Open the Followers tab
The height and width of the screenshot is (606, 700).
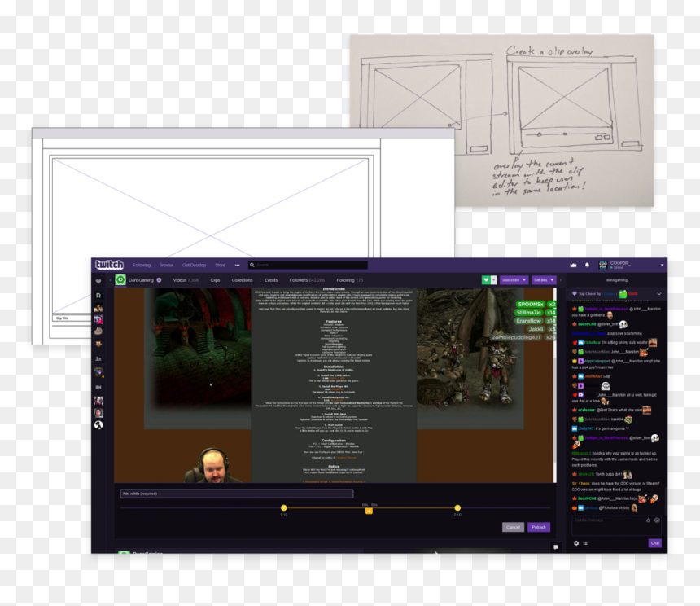coord(307,280)
